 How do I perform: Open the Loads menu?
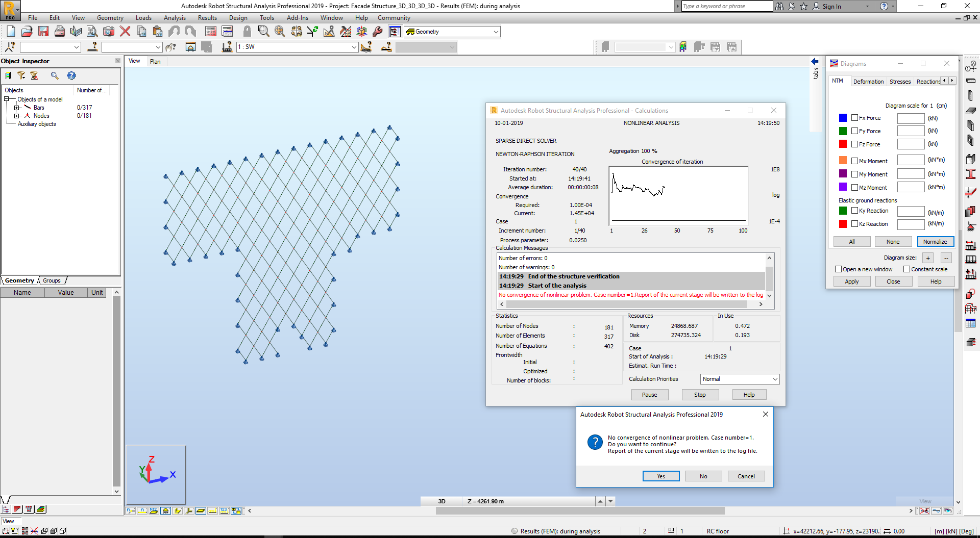[x=143, y=18]
